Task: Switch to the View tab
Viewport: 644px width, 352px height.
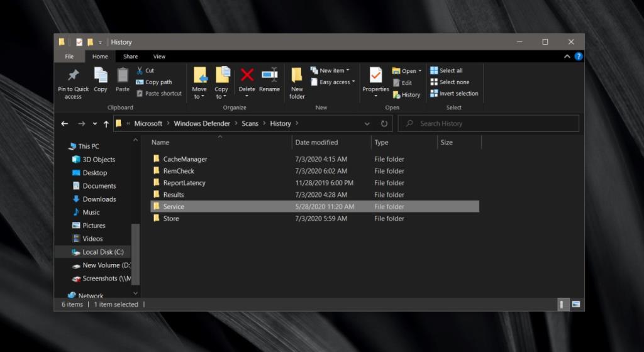Action: point(159,57)
